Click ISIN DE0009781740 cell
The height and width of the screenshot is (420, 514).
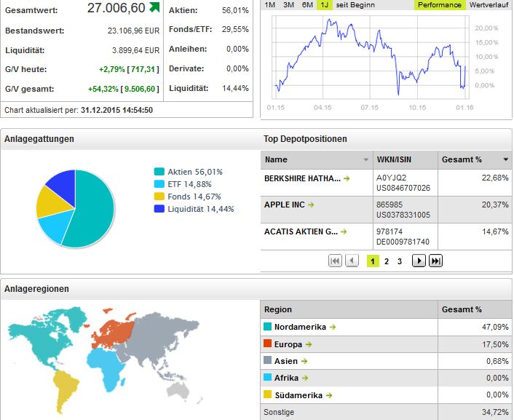click(403, 242)
